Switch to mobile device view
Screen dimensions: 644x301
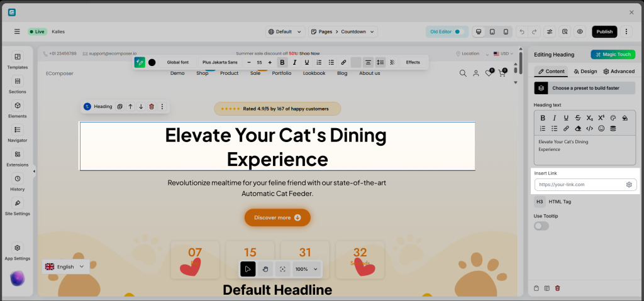505,31
